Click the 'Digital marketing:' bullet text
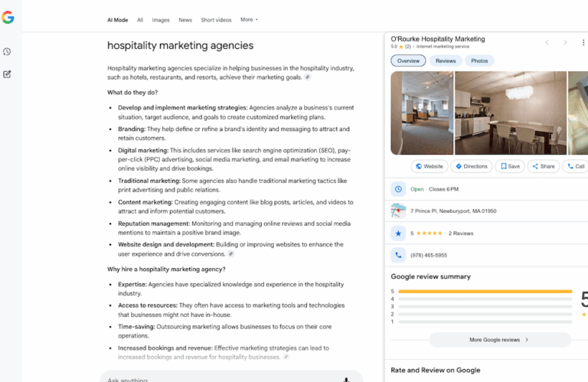This screenshot has width=588, height=382. 143,150
